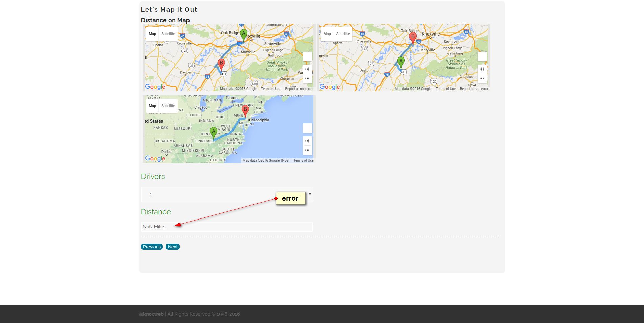644x323 pixels.
Task: Switch the eastern US map to Satellite
Action: pos(168,106)
